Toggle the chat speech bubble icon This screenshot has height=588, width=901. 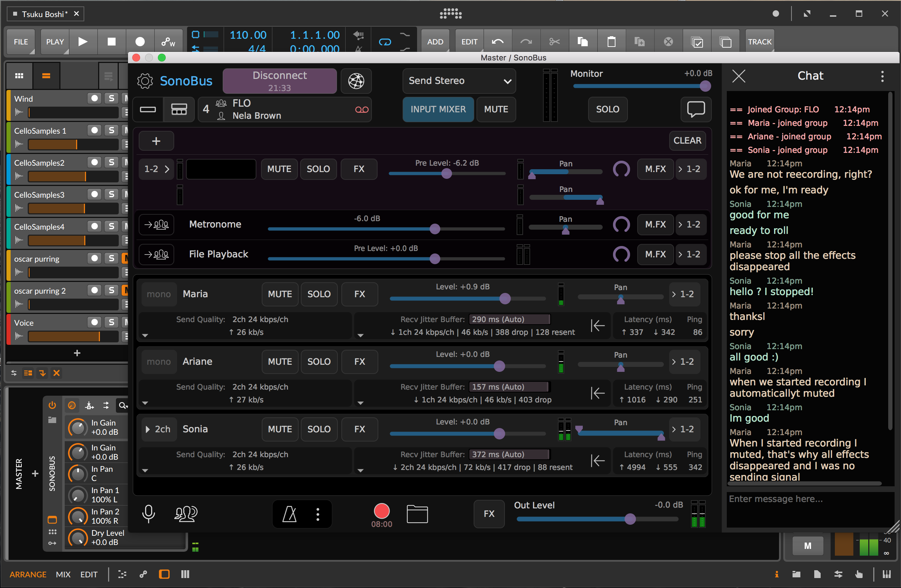tap(695, 109)
